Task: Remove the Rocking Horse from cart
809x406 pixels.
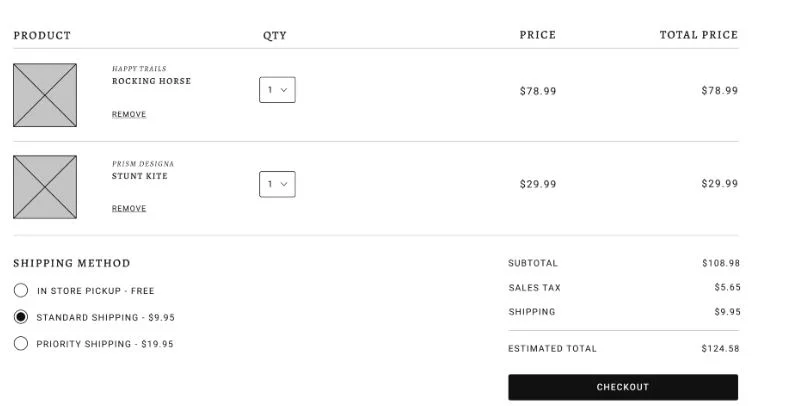Action: [129, 115]
